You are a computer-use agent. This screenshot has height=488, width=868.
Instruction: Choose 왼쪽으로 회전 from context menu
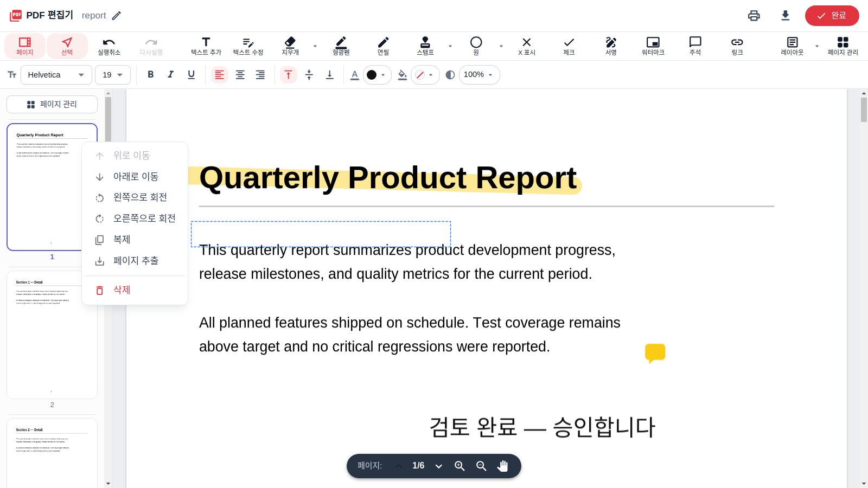click(135, 197)
